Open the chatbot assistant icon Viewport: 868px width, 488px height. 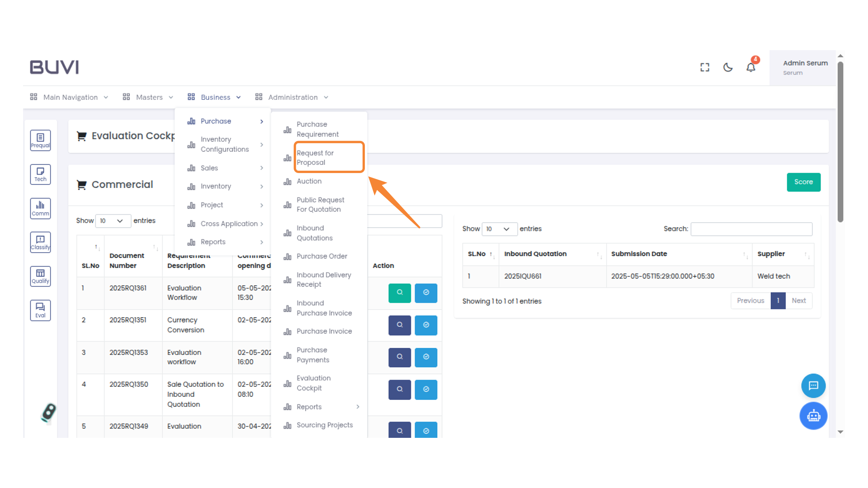(813, 416)
